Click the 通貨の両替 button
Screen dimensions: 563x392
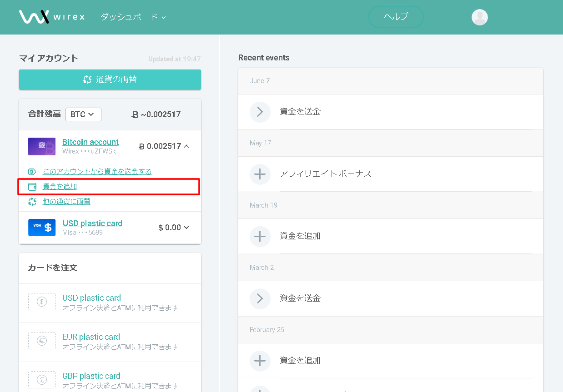110,79
